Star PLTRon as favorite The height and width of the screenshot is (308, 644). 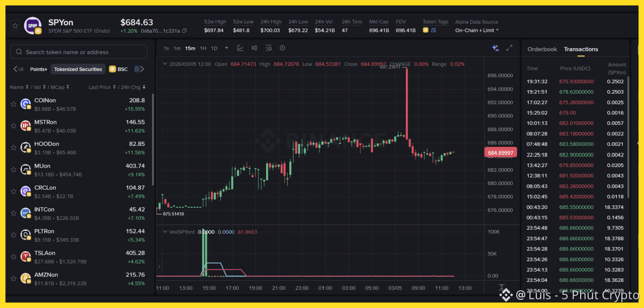(x=14, y=235)
